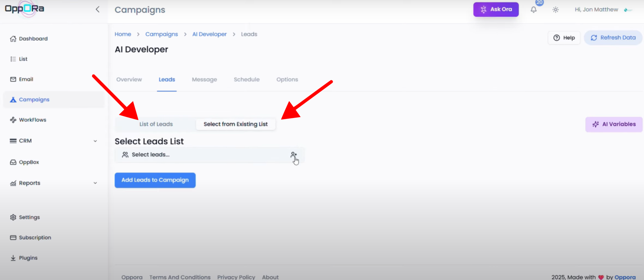This screenshot has height=280, width=644.
Task: Switch to the List of Leads toggle
Action: click(156, 124)
